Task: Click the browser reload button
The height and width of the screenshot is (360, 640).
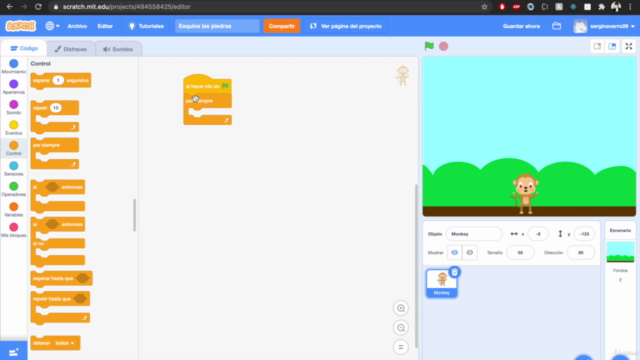Action: (38, 7)
